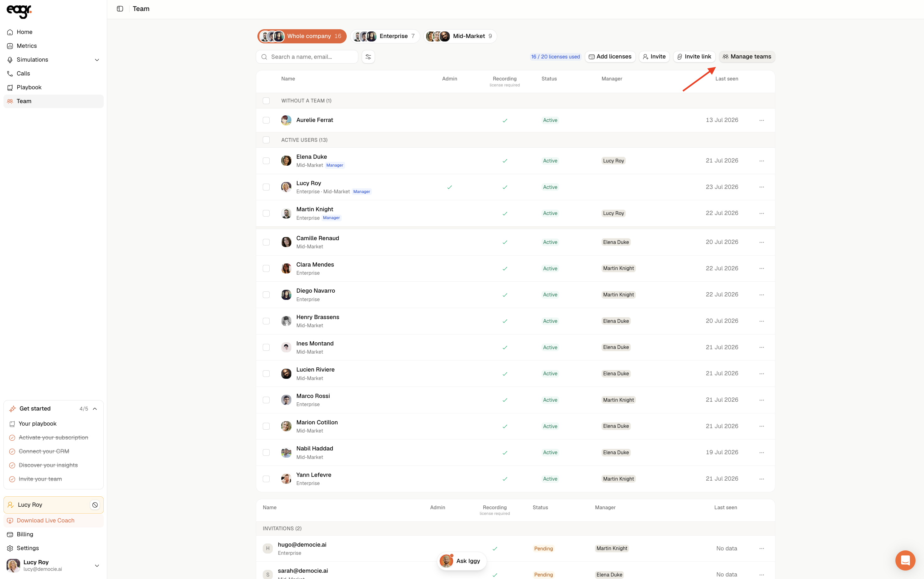
Task: Check the box for Lucy Roy row
Action: [x=266, y=187]
